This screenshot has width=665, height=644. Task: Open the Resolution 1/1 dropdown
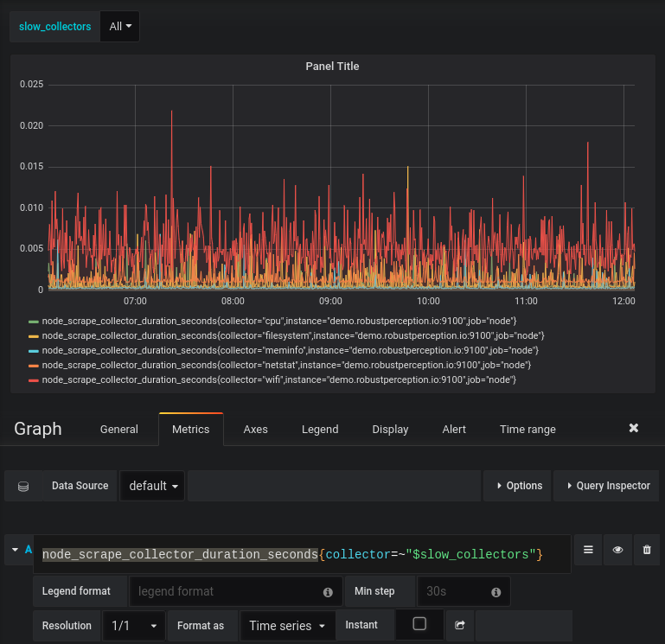[x=133, y=626]
